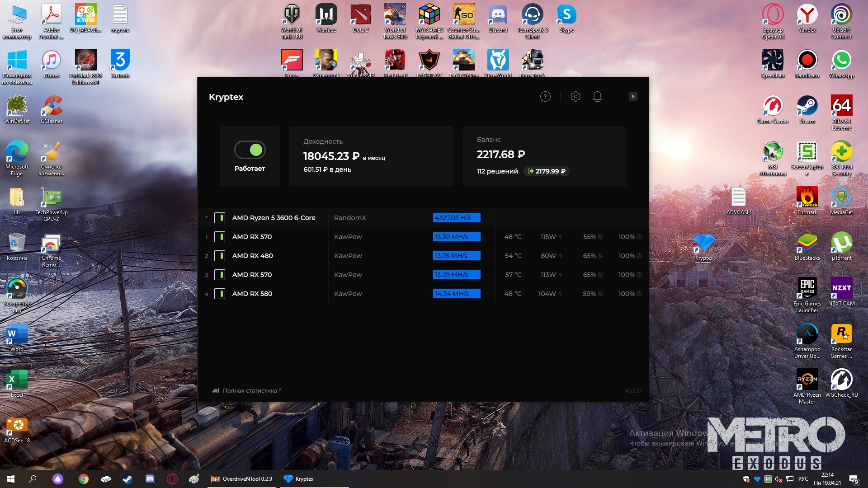The image size is (868, 488).
Task: Toggle the main mining switch 'Работает'
Action: tap(250, 150)
